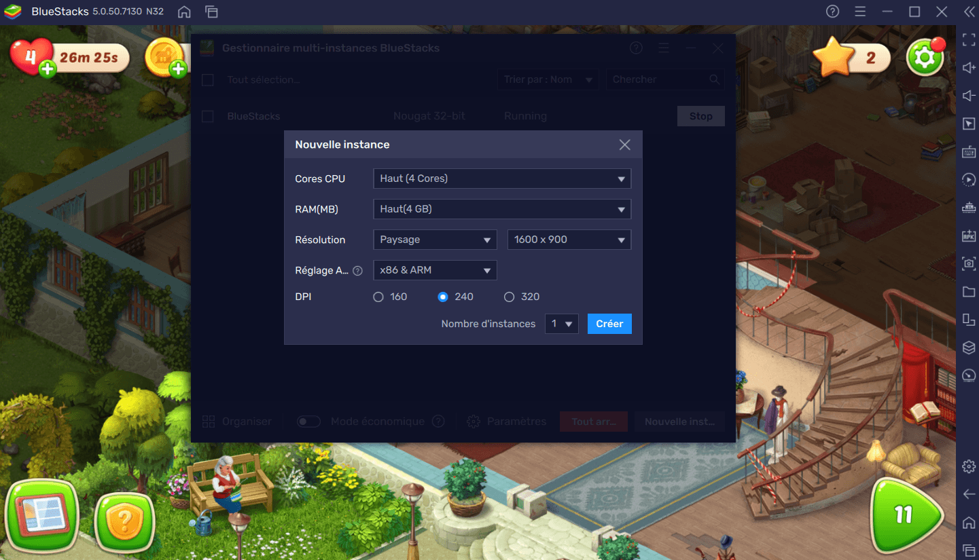Click the help icon beside Réglage A...
The image size is (979, 560).
click(x=358, y=270)
